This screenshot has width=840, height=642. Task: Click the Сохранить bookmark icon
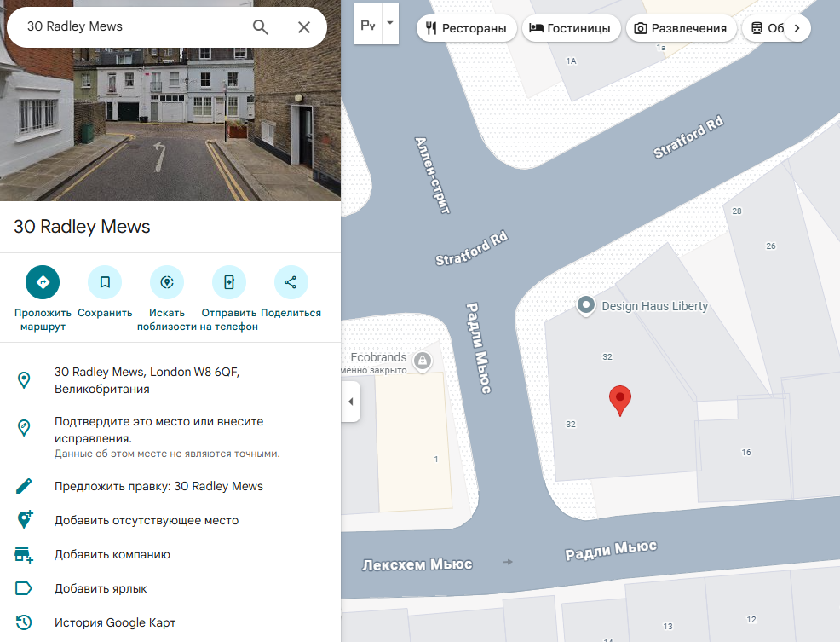click(105, 282)
